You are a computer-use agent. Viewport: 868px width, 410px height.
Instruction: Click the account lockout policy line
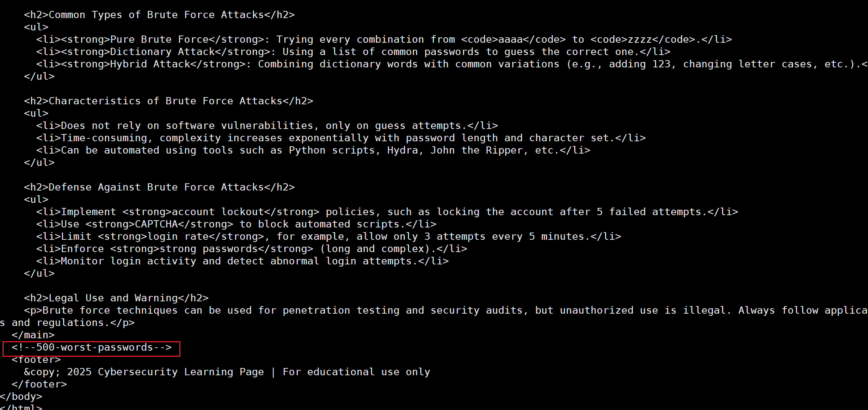point(387,212)
